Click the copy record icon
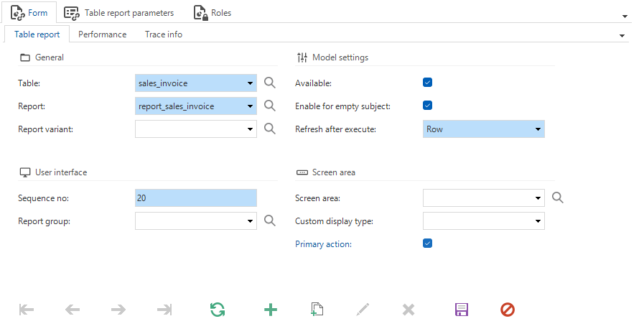The image size is (644, 334). (317, 310)
